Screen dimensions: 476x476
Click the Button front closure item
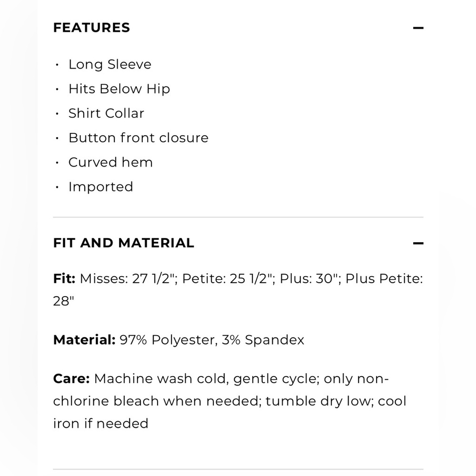(x=139, y=138)
